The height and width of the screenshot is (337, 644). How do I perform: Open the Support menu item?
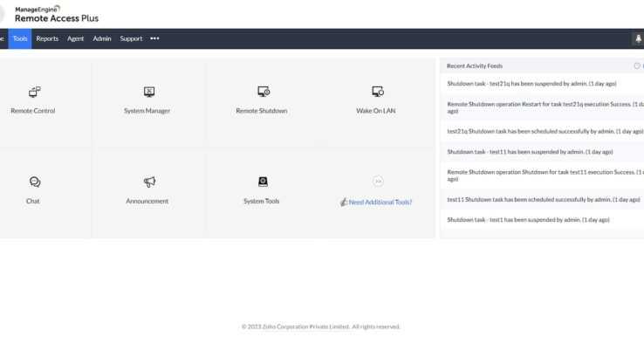131,38
